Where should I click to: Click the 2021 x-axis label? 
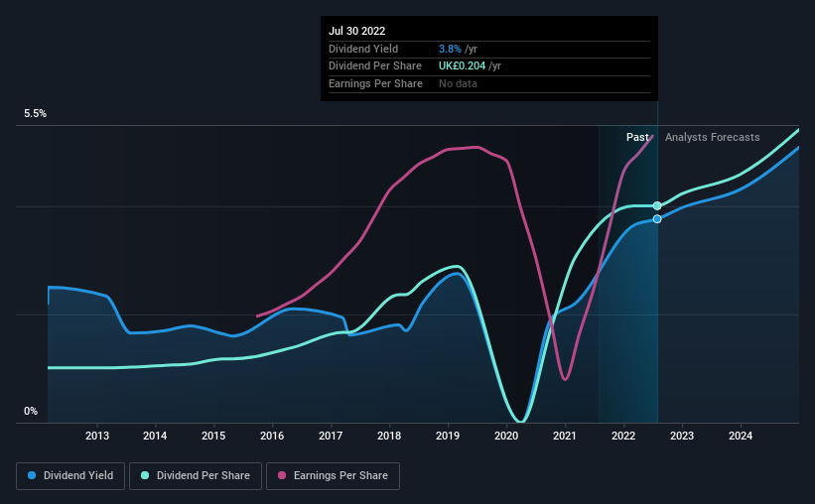[565, 436]
